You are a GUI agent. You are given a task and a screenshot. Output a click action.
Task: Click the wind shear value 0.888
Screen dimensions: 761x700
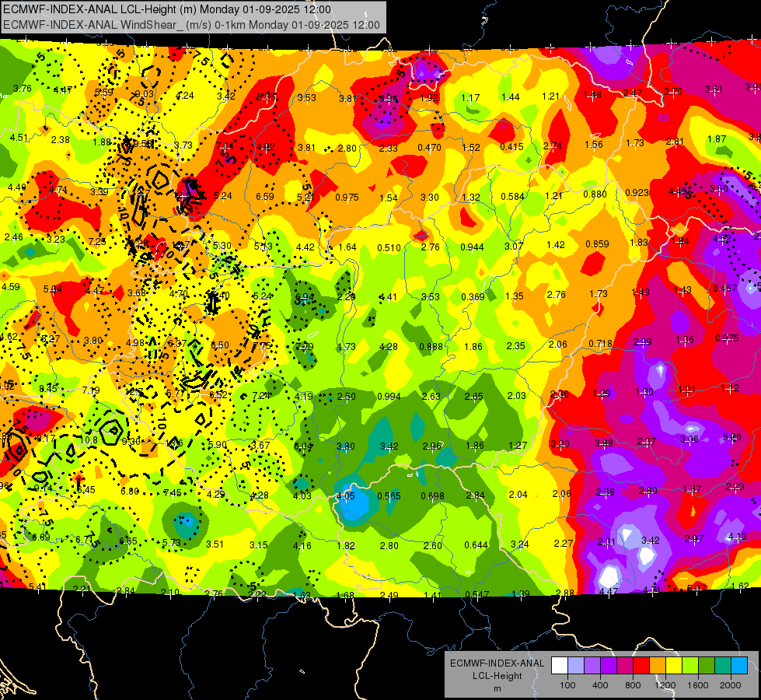[431, 346]
